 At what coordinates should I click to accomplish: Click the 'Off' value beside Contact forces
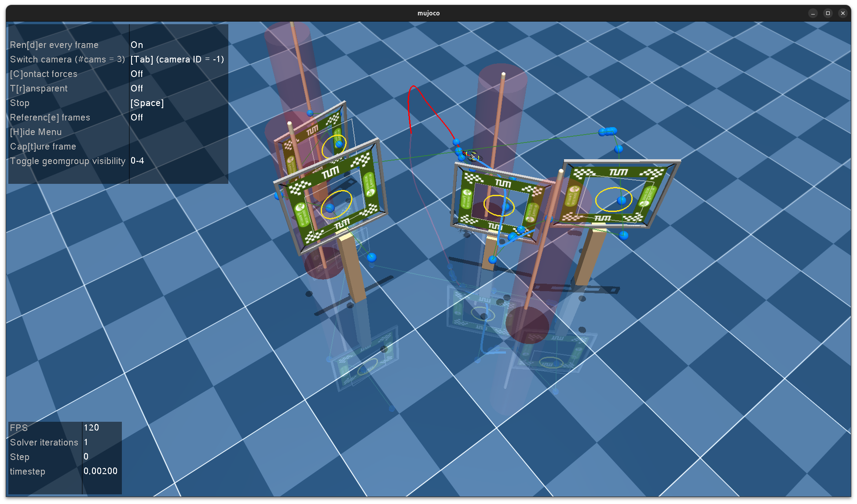(x=137, y=74)
